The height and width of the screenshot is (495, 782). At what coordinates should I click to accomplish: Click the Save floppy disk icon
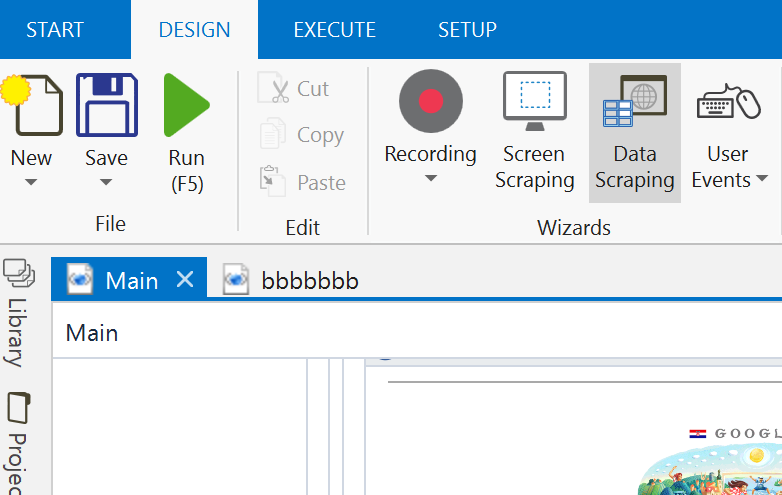[x=106, y=105]
